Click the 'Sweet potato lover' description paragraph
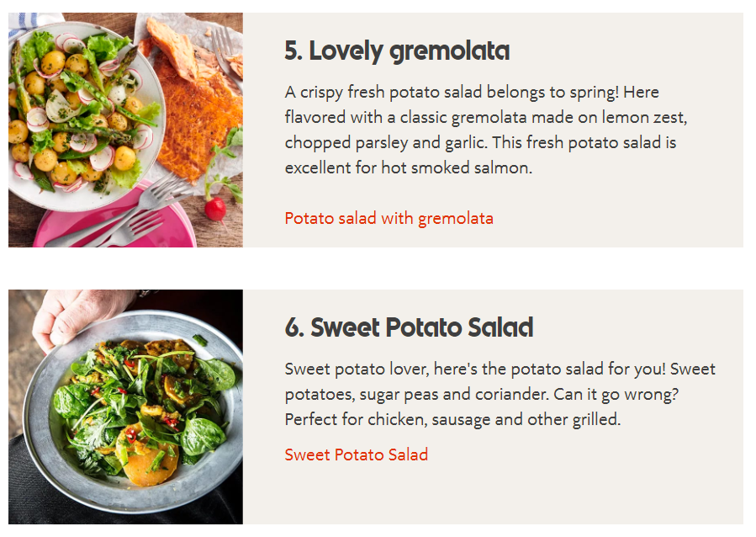Image resolution: width=756 pixels, height=537 pixels. 500,394
